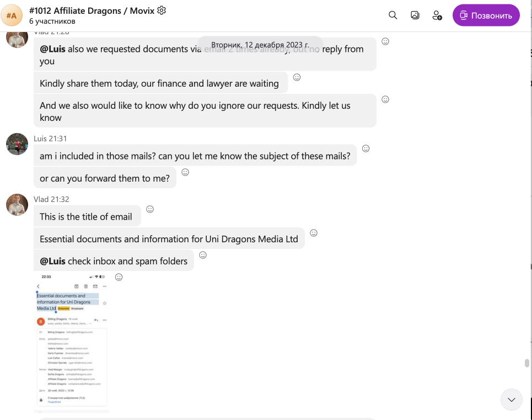Viewport: 532px width, 420px height.
Task: Jump to latest messages with down chevron
Action: (x=511, y=400)
